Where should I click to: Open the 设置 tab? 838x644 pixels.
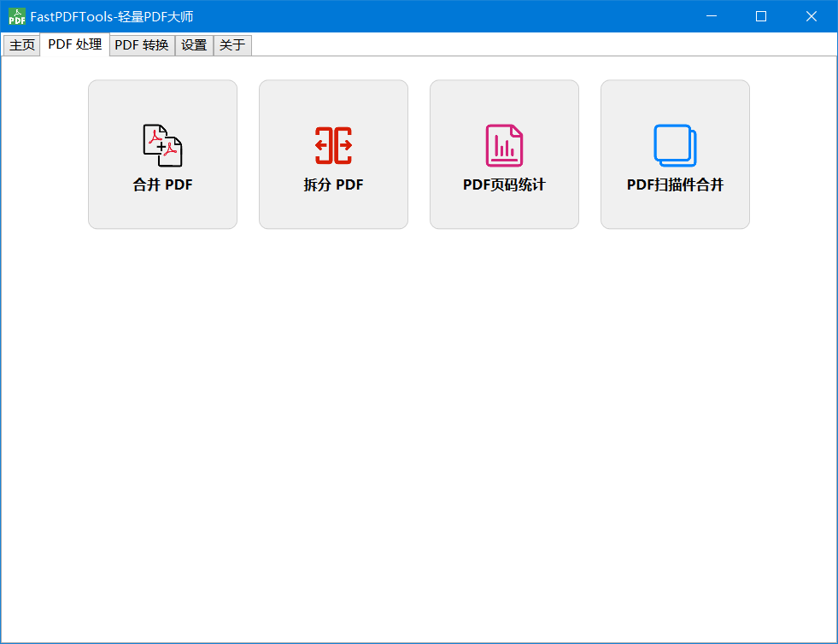(x=194, y=45)
